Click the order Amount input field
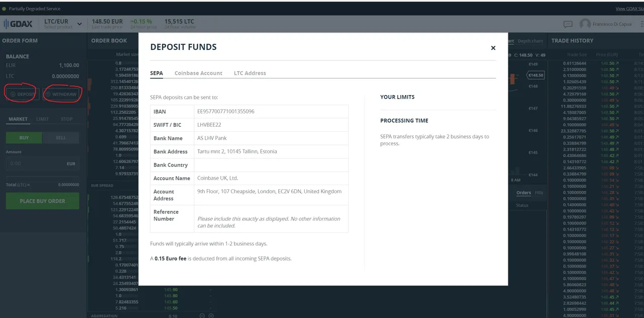The width and height of the screenshot is (644, 318). (x=35, y=164)
